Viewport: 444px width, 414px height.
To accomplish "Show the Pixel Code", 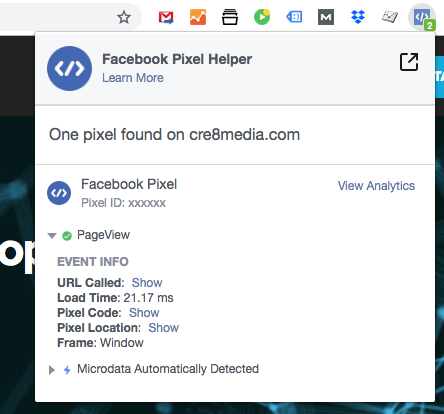I will coord(144,313).
